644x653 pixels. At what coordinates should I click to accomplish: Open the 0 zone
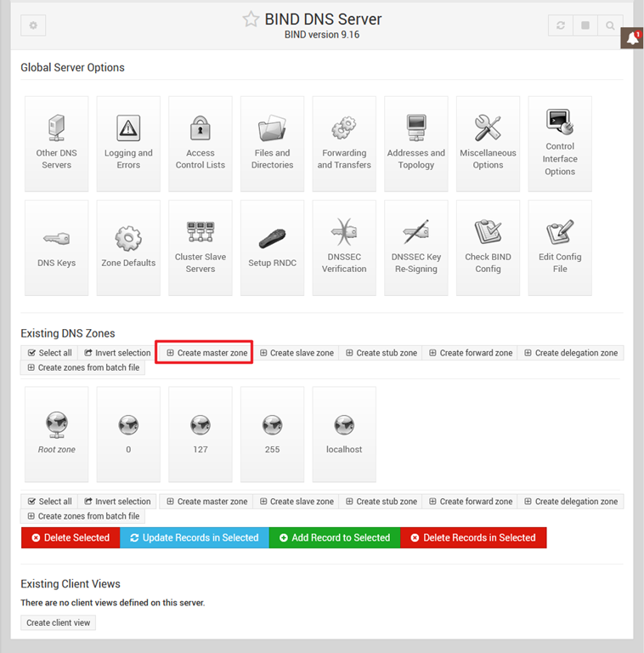point(128,434)
